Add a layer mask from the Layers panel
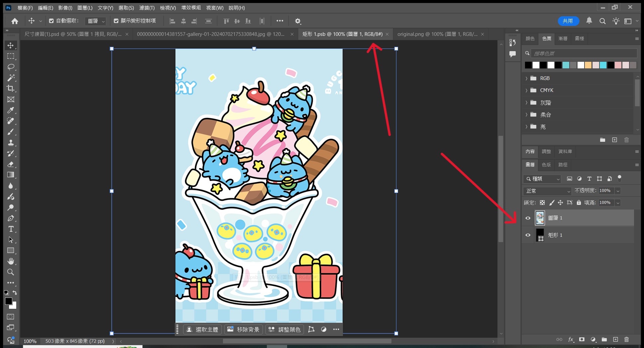The height and width of the screenshot is (348, 644). 582,339
